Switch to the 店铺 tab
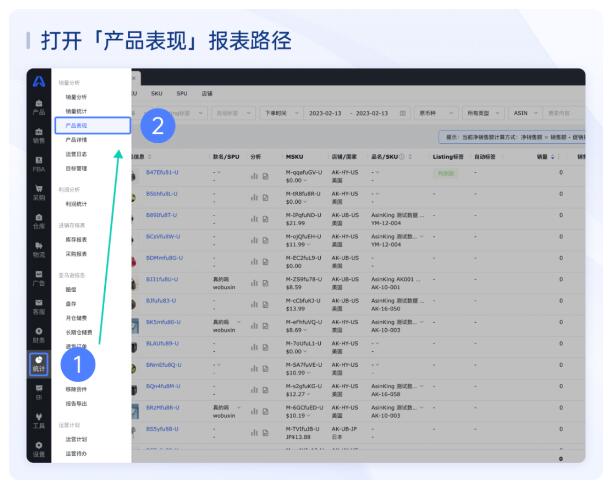 point(208,93)
